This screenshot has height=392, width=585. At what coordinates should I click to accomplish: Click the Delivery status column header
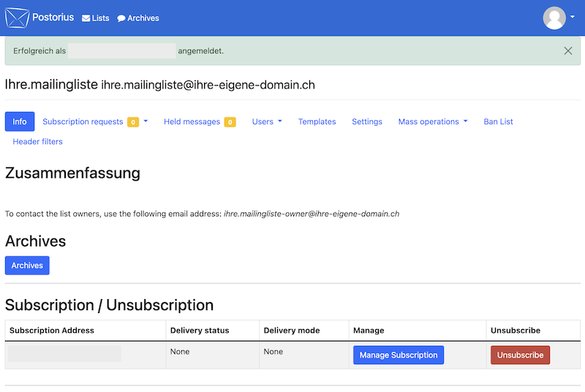pos(200,331)
